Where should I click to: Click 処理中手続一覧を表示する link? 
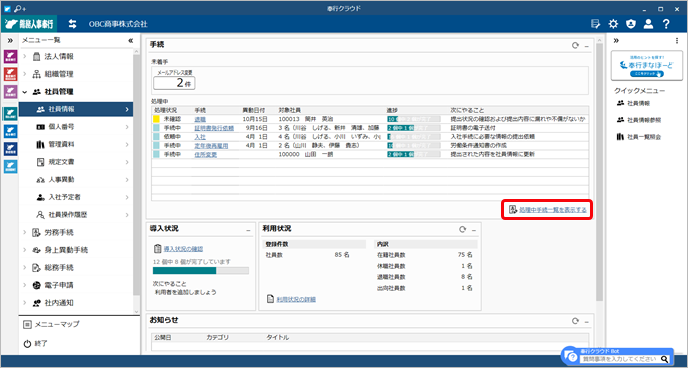tap(553, 210)
